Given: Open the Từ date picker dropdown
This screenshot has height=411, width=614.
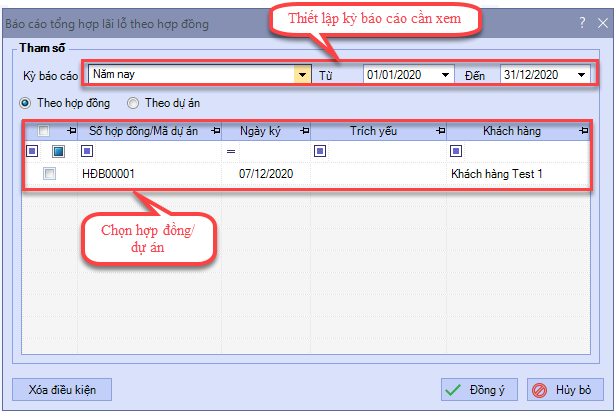Looking at the screenshot, I should [445, 75].
